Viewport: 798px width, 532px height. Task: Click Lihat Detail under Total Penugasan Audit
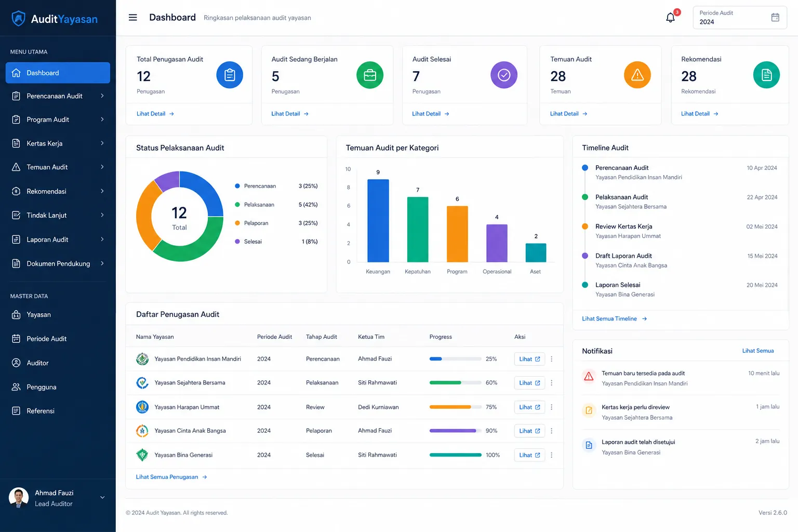155,114
